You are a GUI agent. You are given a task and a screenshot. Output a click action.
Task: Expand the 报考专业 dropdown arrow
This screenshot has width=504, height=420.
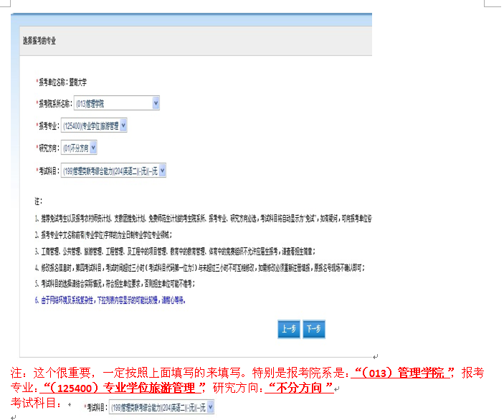click(123, 126)
